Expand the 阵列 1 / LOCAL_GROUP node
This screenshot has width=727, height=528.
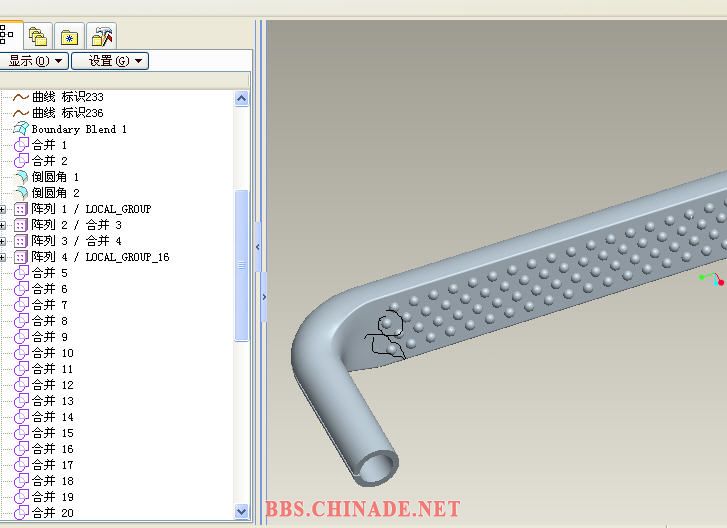[4, 209]
